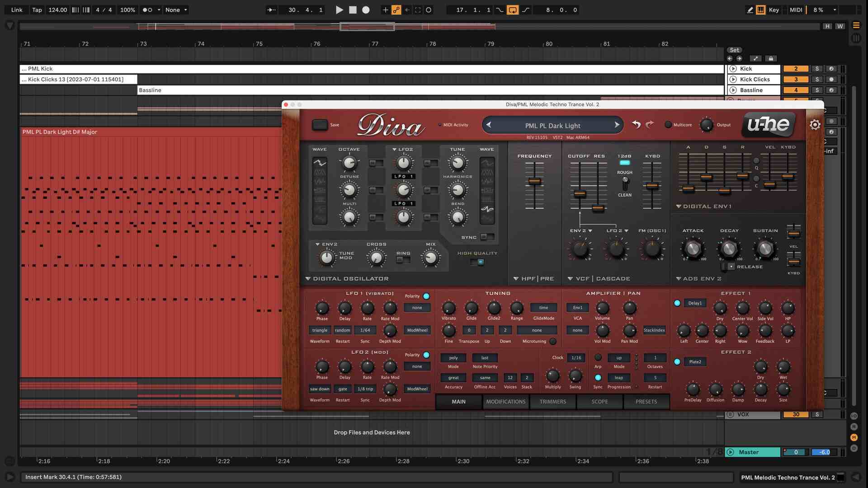Solo the Kick Clicks track

(817, 80)
